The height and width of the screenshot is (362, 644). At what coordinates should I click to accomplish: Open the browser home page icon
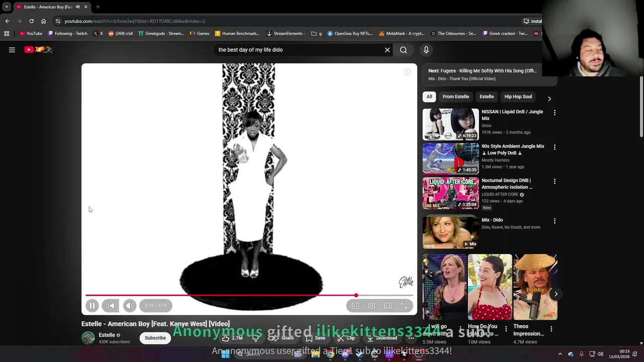point(43,21)
